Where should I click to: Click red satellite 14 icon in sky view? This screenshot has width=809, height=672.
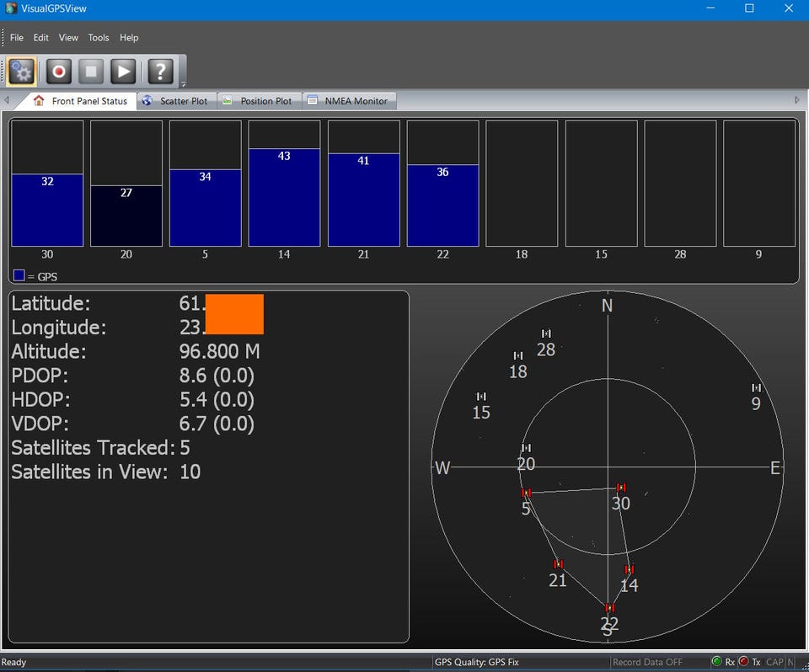coord(630,570)
